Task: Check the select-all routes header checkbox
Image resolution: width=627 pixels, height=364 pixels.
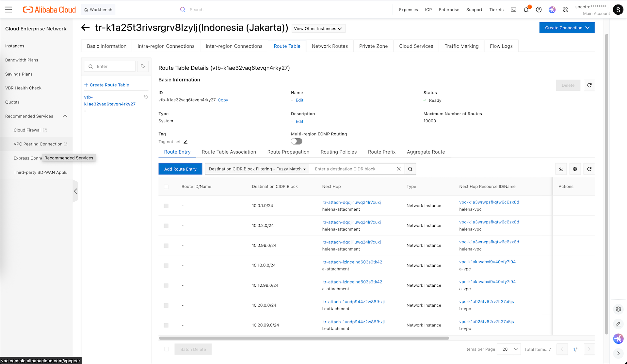Action: point(166,187)
